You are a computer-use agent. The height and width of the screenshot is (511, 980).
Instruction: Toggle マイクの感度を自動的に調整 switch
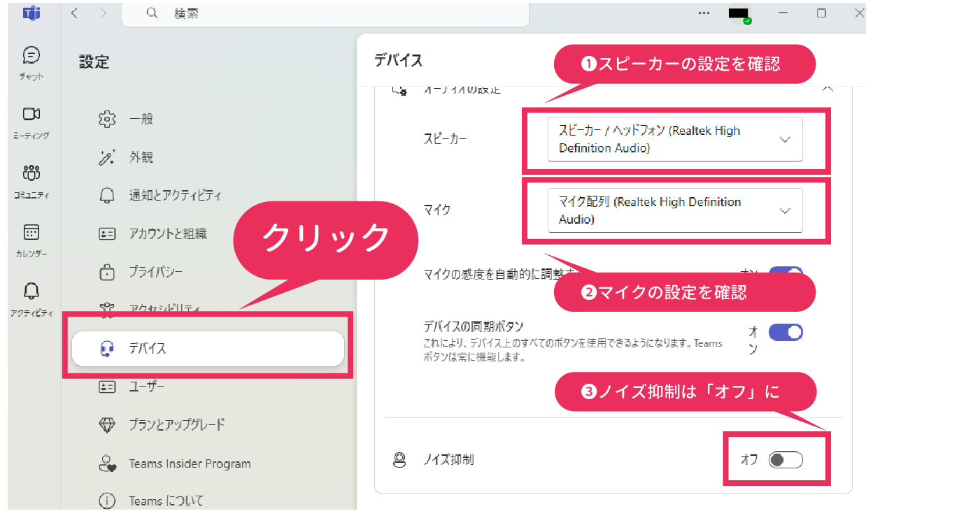(x=785, y=273)
